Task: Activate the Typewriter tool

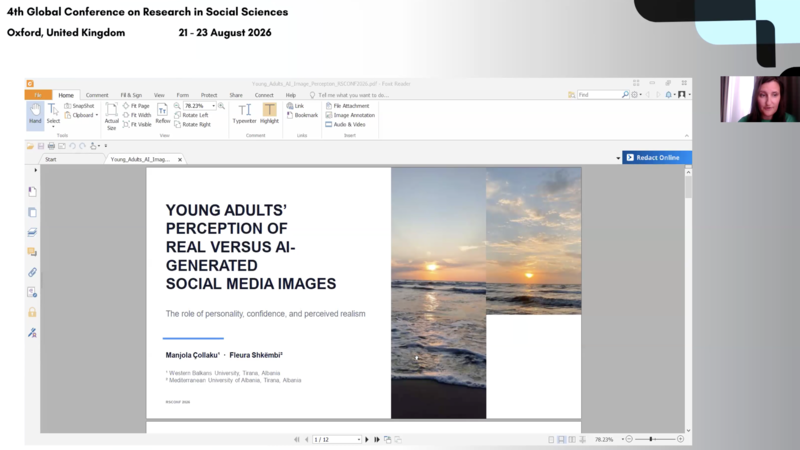Action: pyautogui.click(x=244, y=113)
